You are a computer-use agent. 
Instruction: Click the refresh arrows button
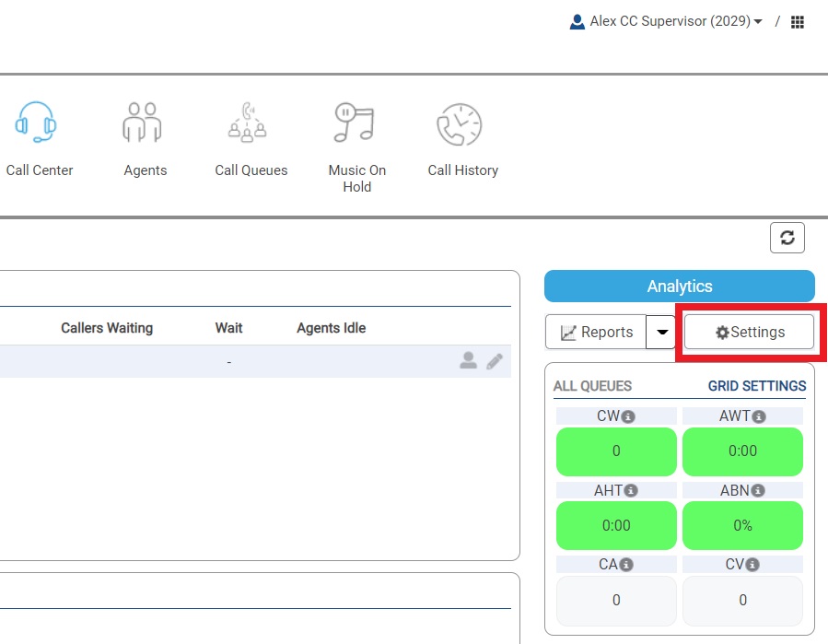pyautogui.click(x=787, y=238)
